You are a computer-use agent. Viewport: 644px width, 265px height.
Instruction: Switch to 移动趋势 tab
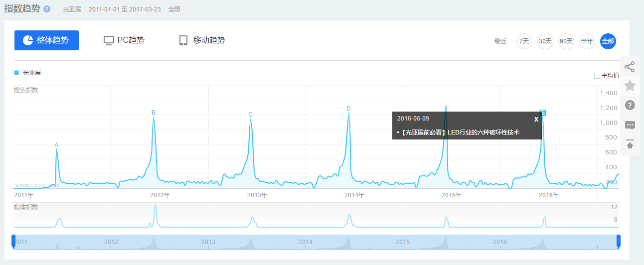pyautogui.click(x=202, y=40)
